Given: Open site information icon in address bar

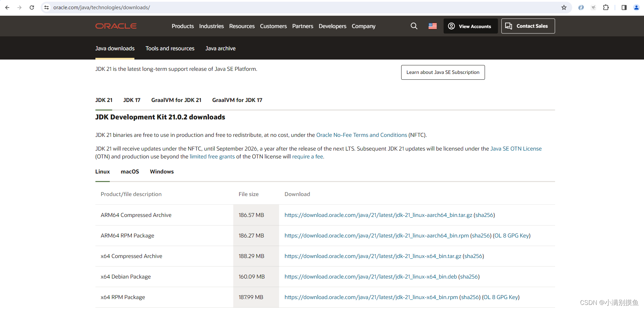Looking at the screenshot, I should (x=47, y=8).
